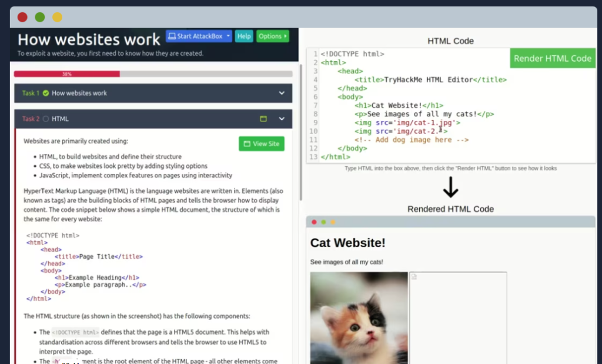The image size is (602, 364).
Task: Open the Help menu button
Action: pos(244,36)
